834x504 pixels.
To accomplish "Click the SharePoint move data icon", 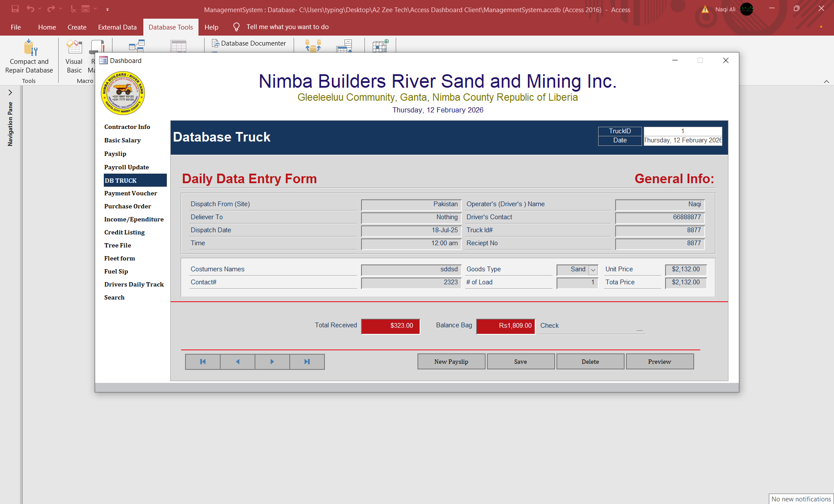I will [x=344, y=46].
